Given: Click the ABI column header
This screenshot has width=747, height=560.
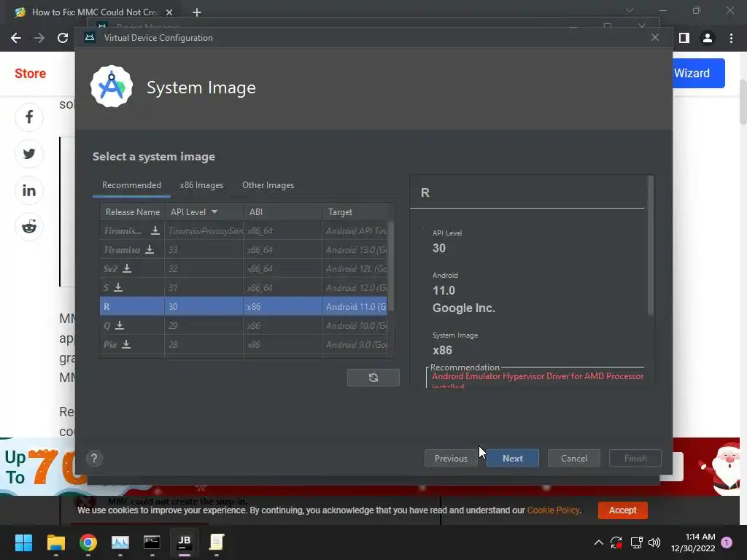Looking at the screenshot, I should click(x=283, y=212).
